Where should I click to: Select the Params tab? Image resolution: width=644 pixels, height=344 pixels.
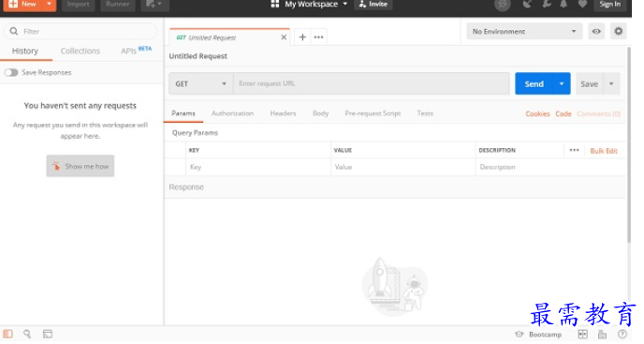[183, 113]
